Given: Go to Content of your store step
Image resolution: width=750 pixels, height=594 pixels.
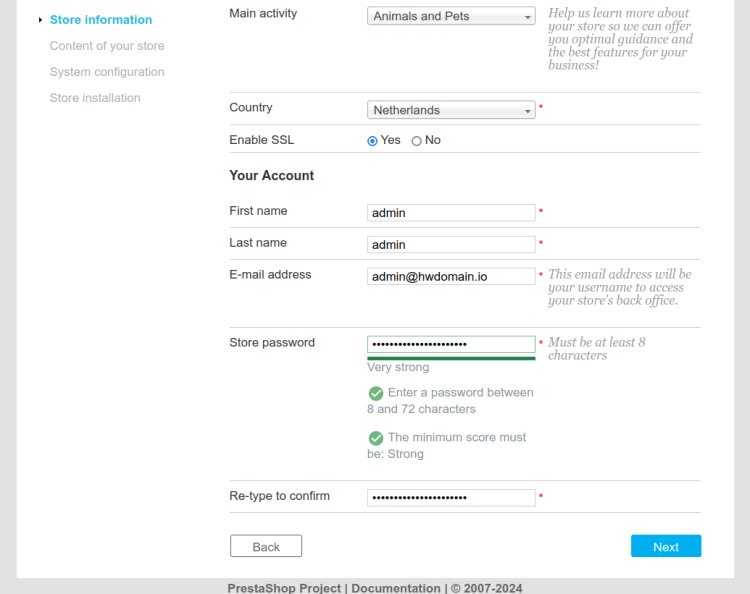Looking at the screenshot, I should (107, 46).
